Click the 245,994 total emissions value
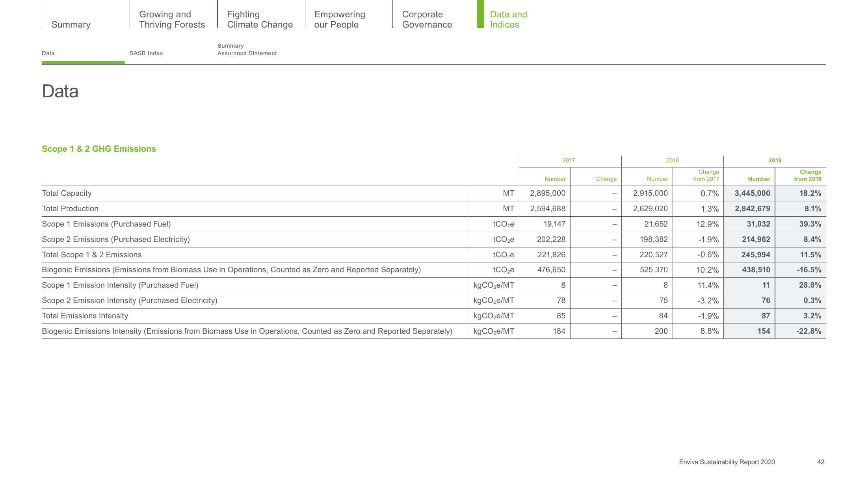The image size is (868, 489). 756,255
